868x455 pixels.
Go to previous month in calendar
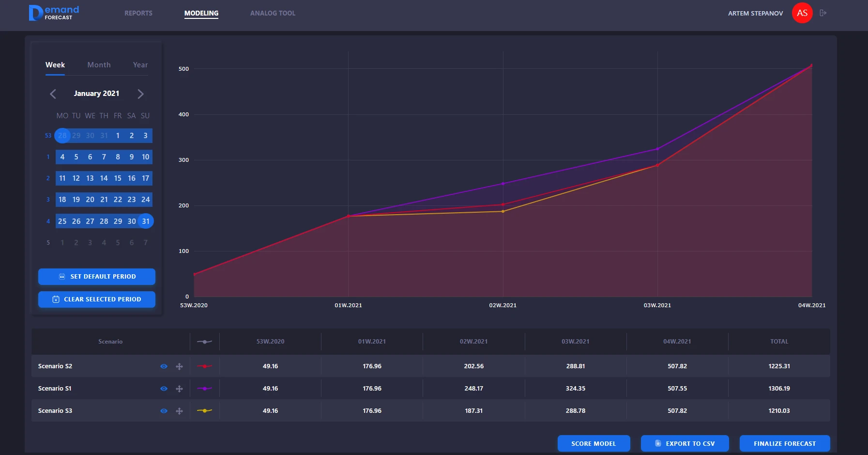coord(53,94)
